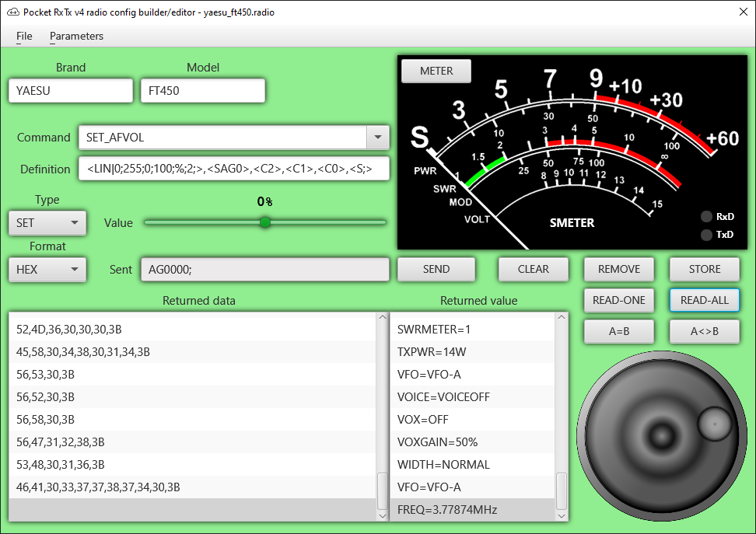
Task: Click the Returned value scrollbar thumb
Action: click(562, 491)
